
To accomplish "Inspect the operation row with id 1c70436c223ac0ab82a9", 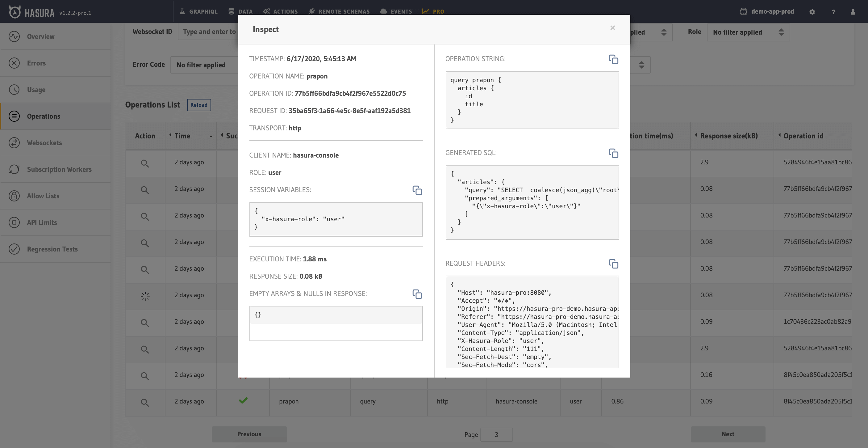I will click(145, 323).
